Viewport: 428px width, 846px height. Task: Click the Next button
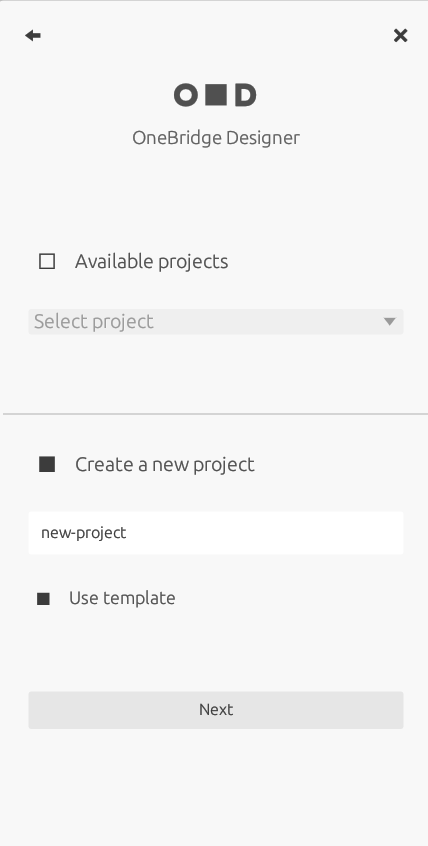[216, 710]
